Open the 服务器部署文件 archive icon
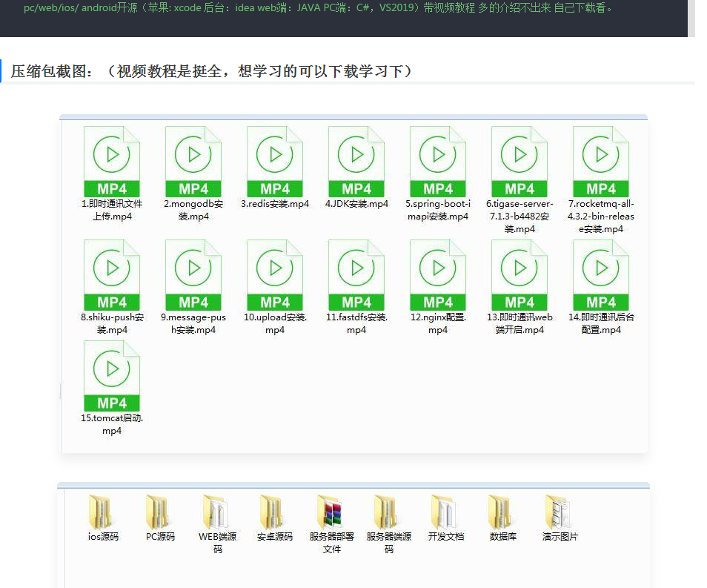The height and width of the screenshot is (588, 707). 331,512
